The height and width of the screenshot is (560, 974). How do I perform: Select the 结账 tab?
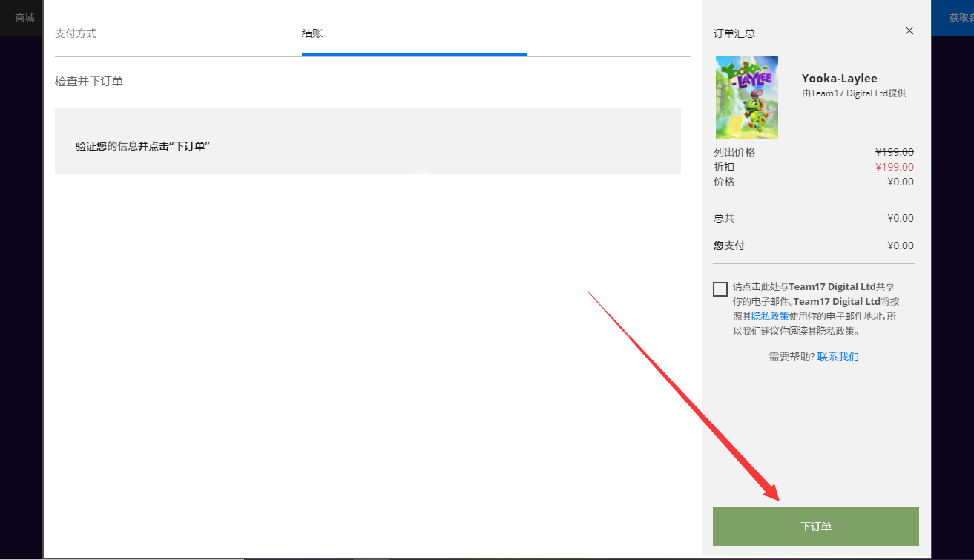tap(312, 33)
